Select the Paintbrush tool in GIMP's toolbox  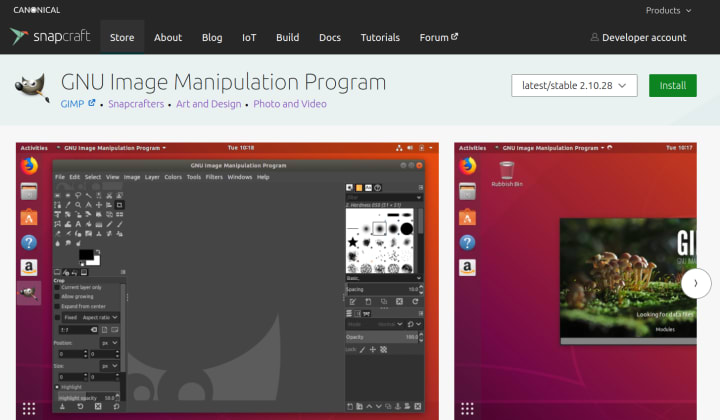pos(120,224)
